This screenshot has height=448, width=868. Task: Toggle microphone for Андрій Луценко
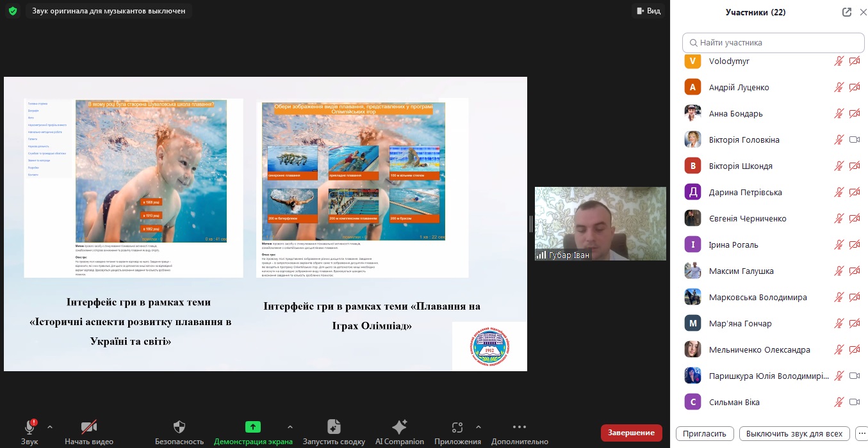click(839, 88)
